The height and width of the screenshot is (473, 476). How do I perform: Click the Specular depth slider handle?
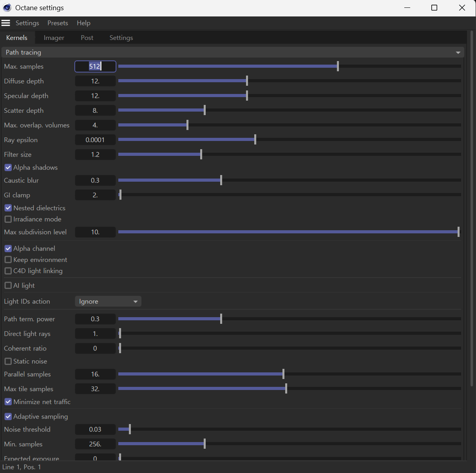click(x=247, y=96)
